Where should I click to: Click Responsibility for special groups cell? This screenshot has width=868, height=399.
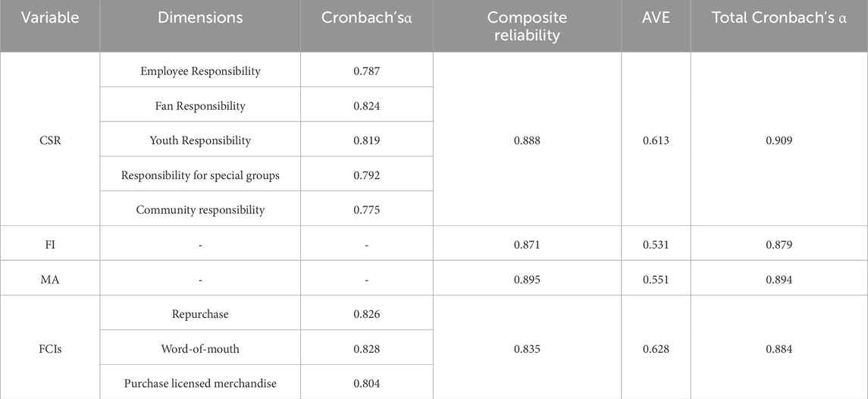click(200, 175)
